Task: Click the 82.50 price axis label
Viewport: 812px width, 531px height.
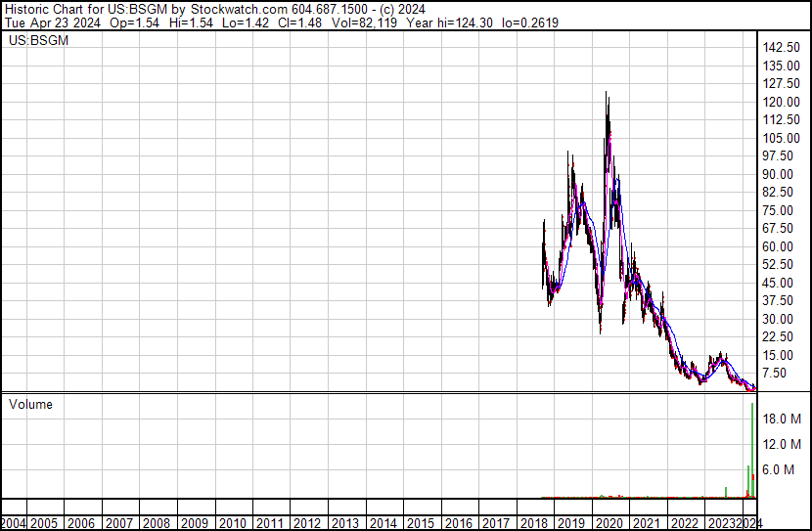Action: click(x=778, y=192)
